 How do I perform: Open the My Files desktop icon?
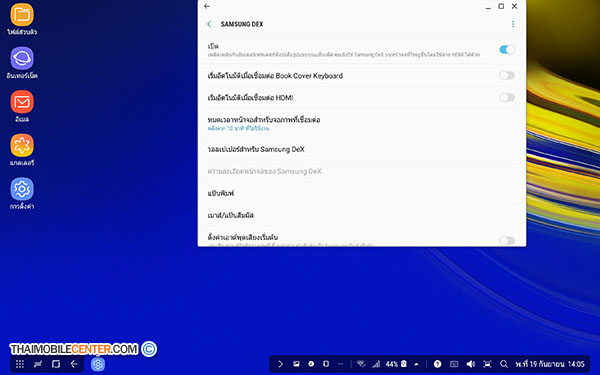[22, 15]
